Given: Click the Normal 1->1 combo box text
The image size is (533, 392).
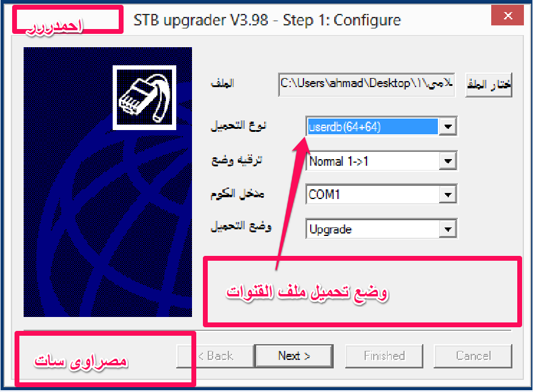Looking at the screenshot, I should point(339,161).
